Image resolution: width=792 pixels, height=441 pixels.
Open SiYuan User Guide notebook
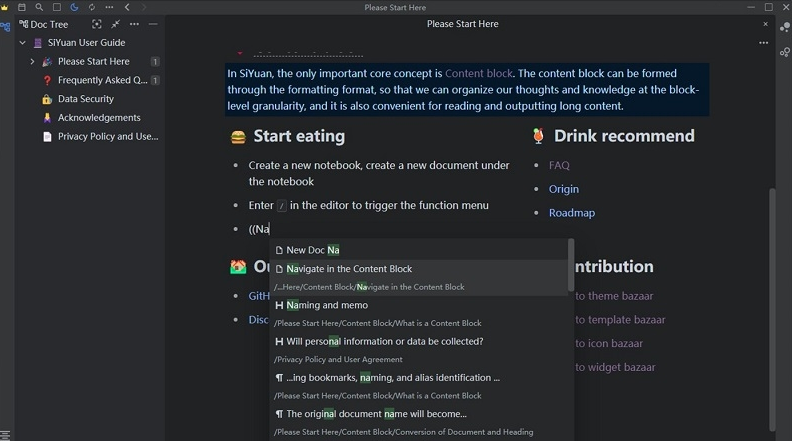tap(86, 43)
